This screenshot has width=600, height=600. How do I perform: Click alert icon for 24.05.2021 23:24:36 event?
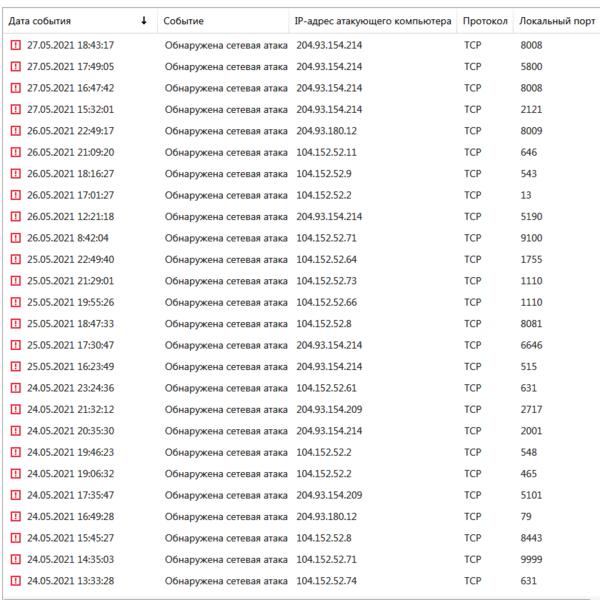[x=15, y=388]
